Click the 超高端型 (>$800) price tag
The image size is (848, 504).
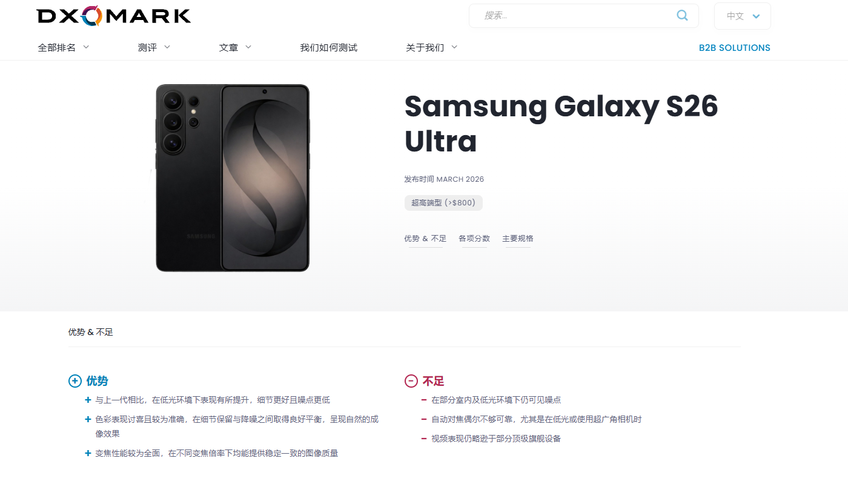443,203
